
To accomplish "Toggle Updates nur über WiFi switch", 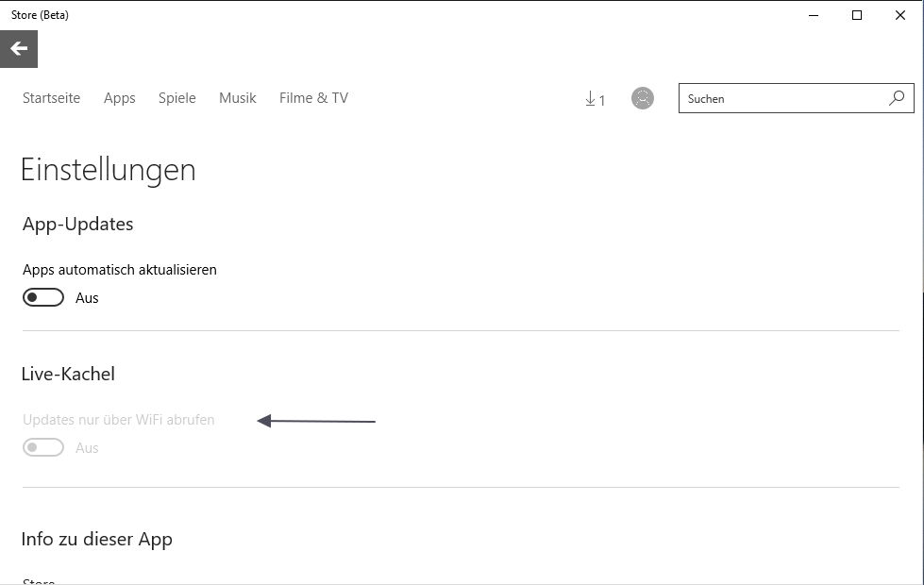I will coord(43,448).
